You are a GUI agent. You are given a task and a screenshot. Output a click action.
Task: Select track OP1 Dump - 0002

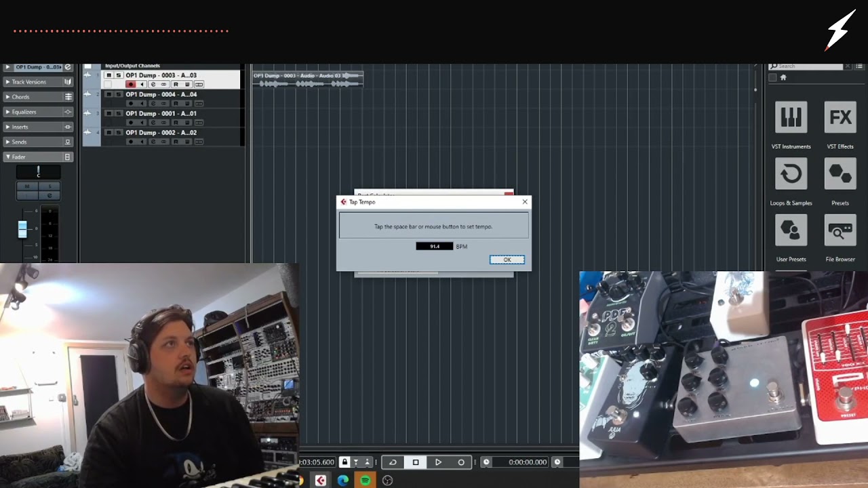point(161,132)
